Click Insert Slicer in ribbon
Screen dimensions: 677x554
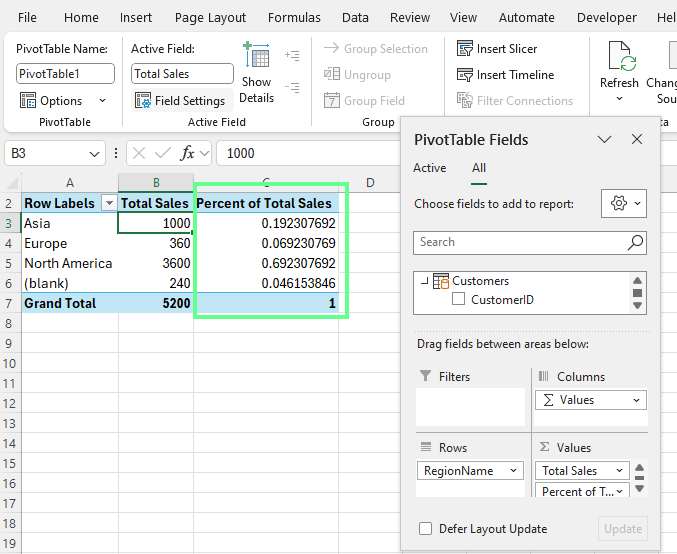click(497, 49)
